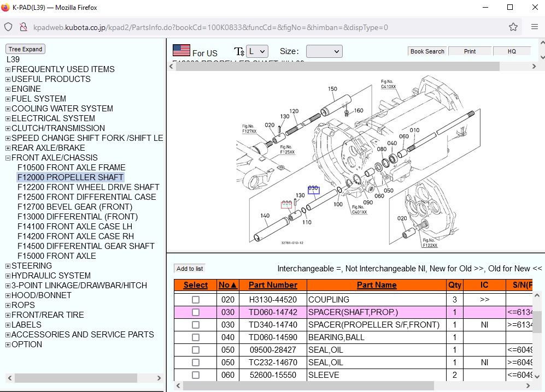545x392 pixels.
Task: Select the SLEEVE 52600-15550 checkbox
Action: pyautogui.click(x=196, y=375)
